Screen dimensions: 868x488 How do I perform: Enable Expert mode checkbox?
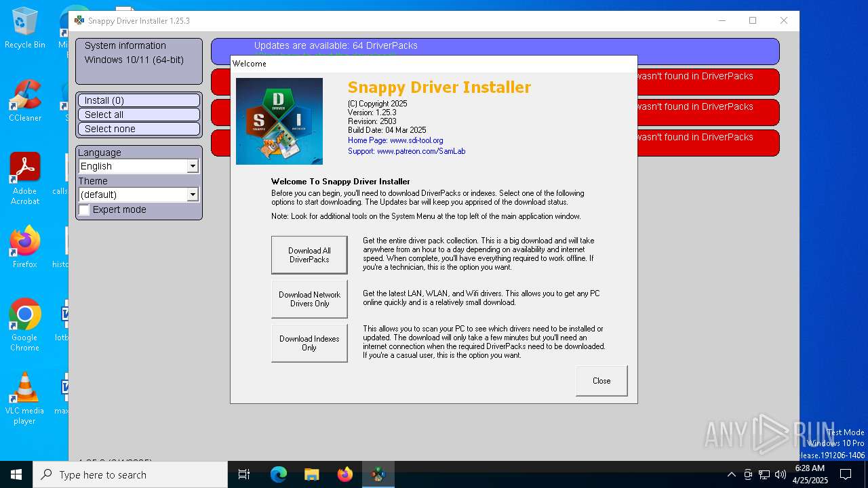[84, 210]
